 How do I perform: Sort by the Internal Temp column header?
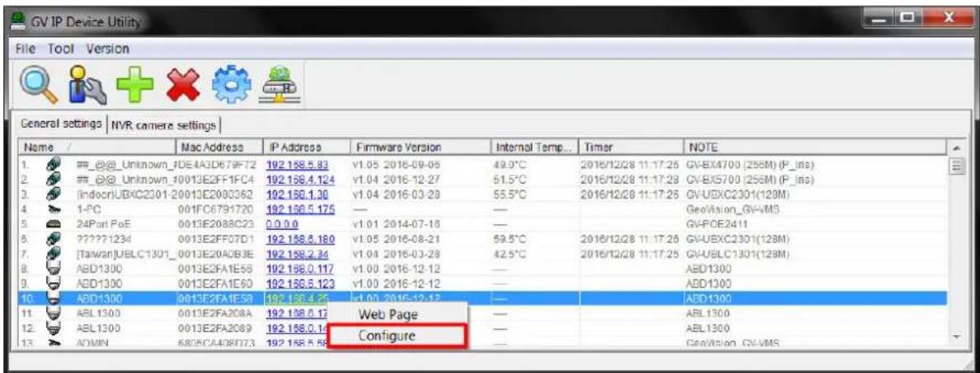click(535, 147)
